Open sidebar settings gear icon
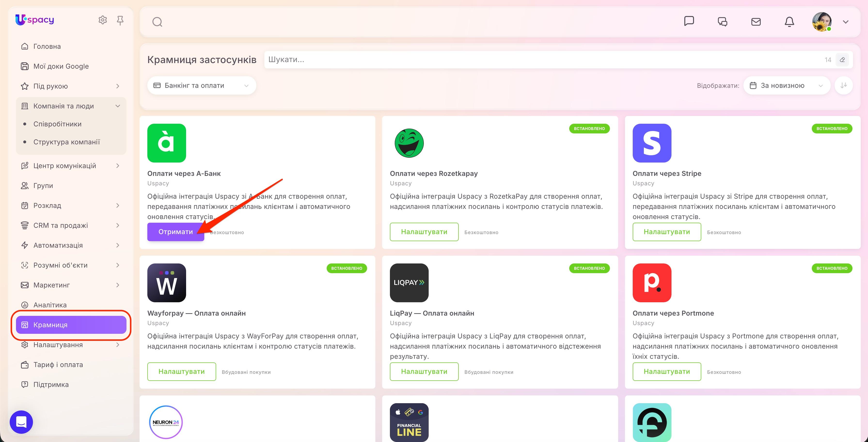 pos(103,20)
